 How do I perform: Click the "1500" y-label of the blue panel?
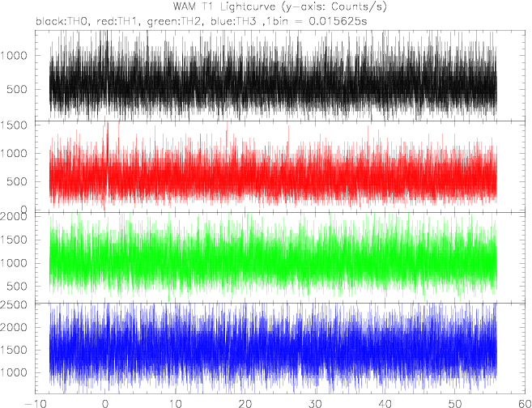coord(13,350)
